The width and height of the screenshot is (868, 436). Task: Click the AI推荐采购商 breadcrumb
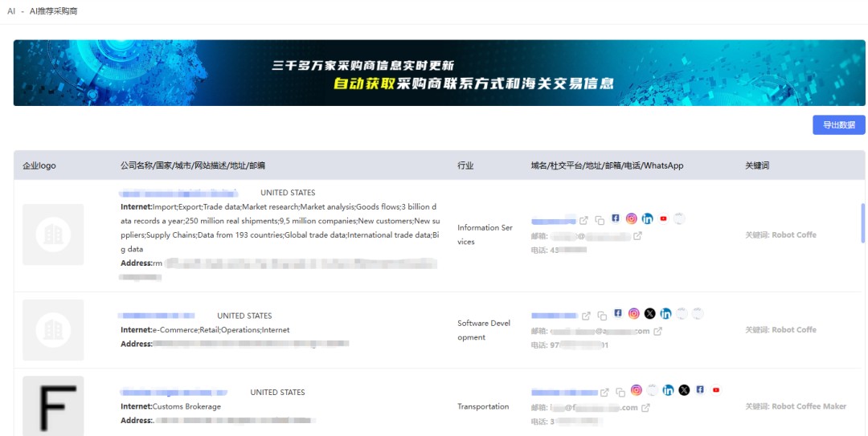click(53, 11)
